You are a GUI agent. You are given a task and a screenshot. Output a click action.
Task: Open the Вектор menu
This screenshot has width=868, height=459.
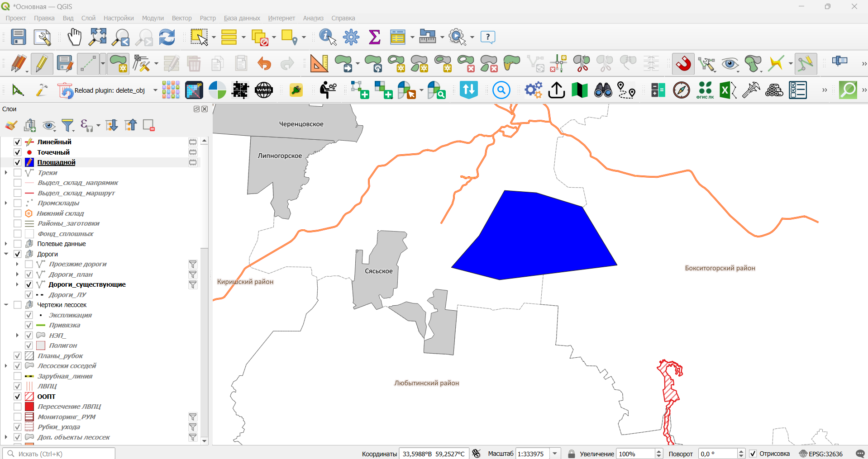pos(181,18)
